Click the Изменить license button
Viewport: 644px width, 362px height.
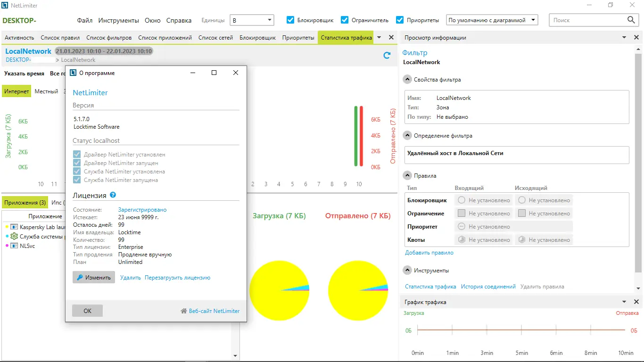point(94,278)
